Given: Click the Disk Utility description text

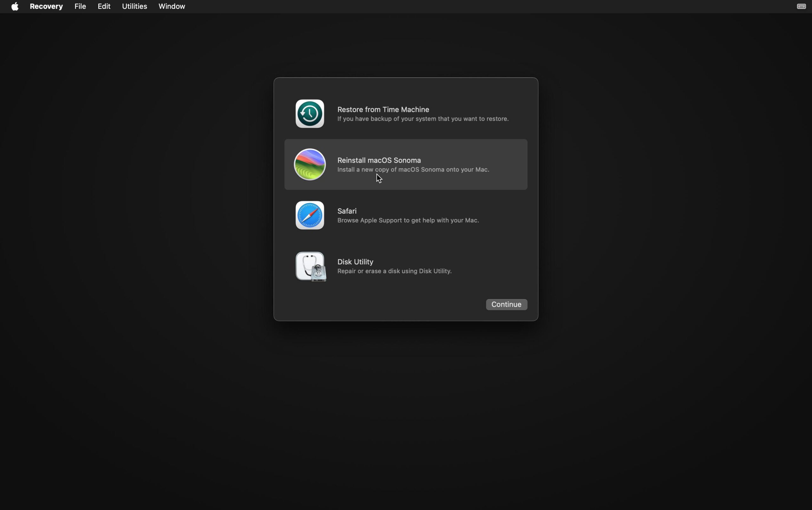Looking at the screenshot, I should pos(394,271).
